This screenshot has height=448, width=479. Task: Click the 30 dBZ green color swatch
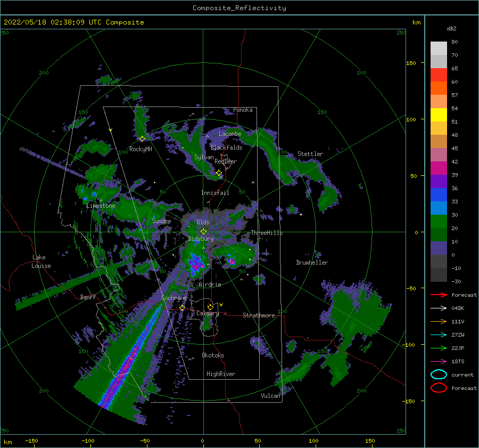439,222
